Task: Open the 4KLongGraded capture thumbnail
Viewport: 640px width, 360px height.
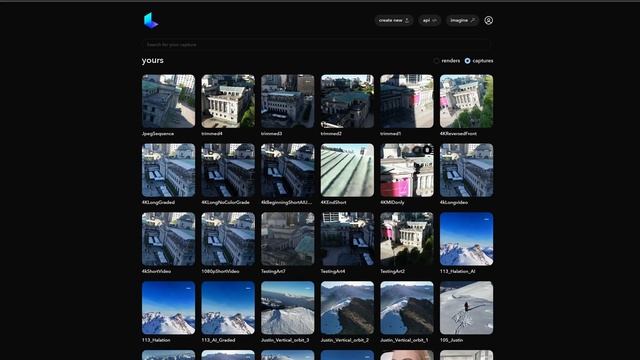Action: pyautogui.click(x=169, y=170)
